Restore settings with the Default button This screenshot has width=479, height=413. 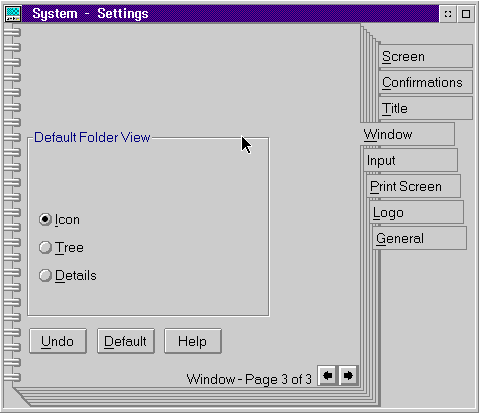pyautogui.click(x=126, y=341)
